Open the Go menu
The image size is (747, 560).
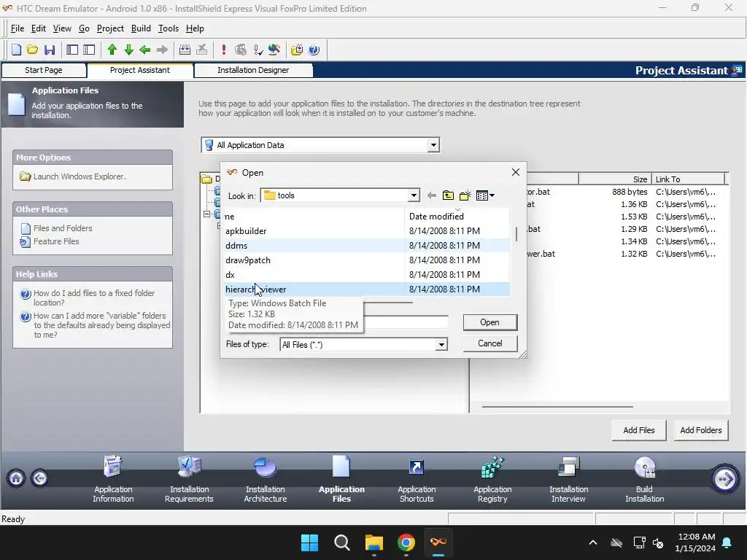(x=84, y=28)
